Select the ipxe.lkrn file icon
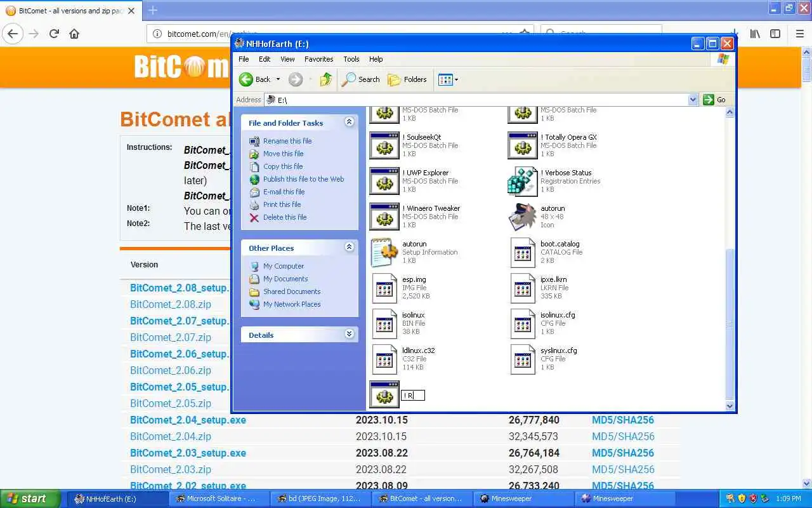Image resolution: width=812 pixels, height=508 pixels. (x=522, y=288)
